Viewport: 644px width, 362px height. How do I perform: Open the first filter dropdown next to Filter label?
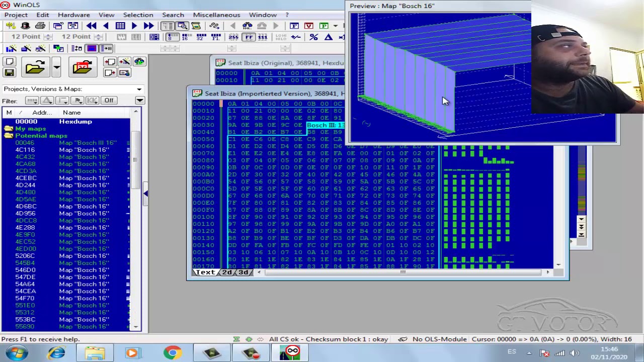pyautogui.click(x=32, y=101)
